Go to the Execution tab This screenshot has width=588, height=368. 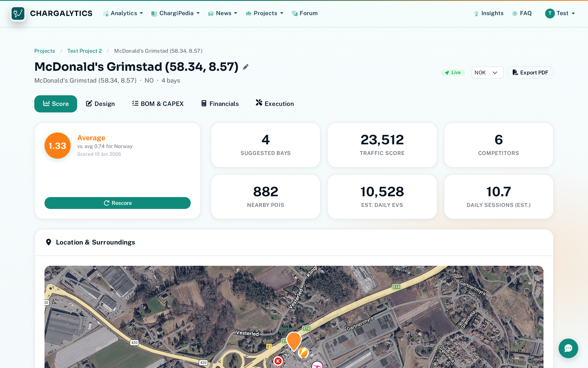point(275,104)
